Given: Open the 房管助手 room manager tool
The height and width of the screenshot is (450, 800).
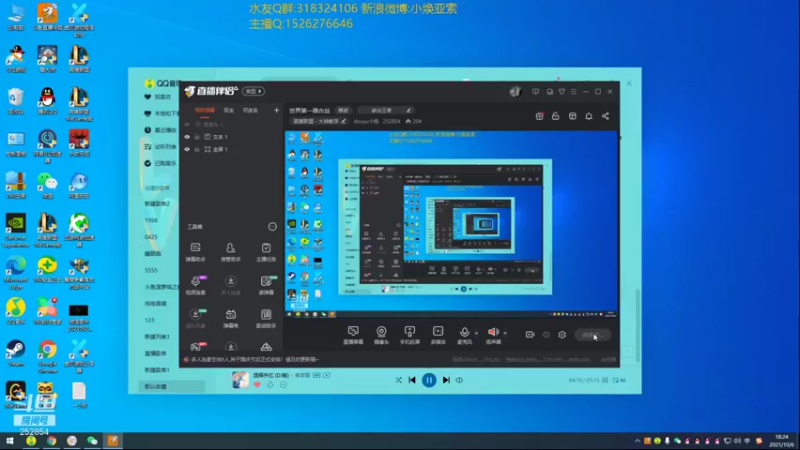Looking at the screenshot, I should 231,252.
